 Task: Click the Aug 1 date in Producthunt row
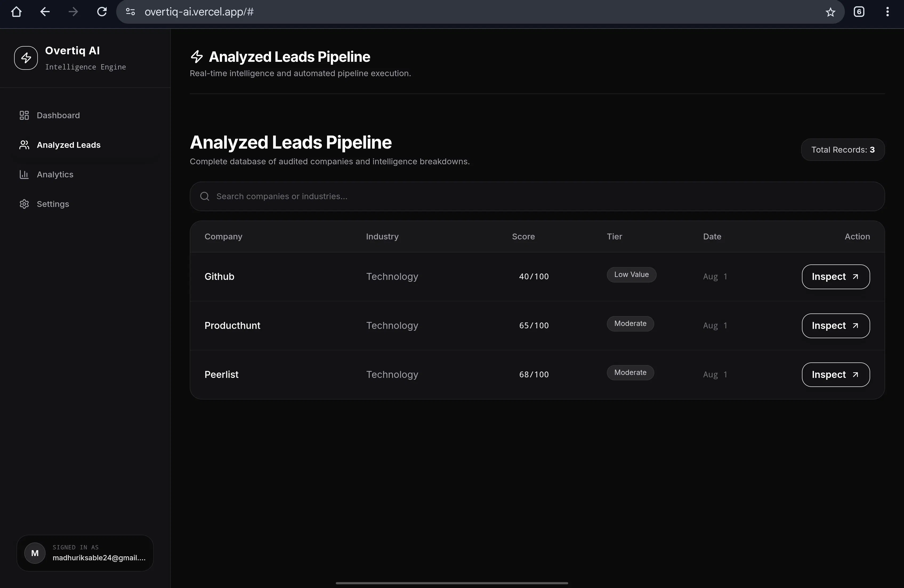pyautogui.click(x=715, y=326)
